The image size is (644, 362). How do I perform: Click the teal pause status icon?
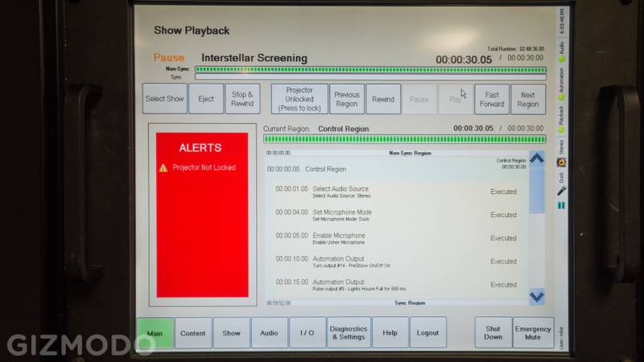(x=561, y=205)
